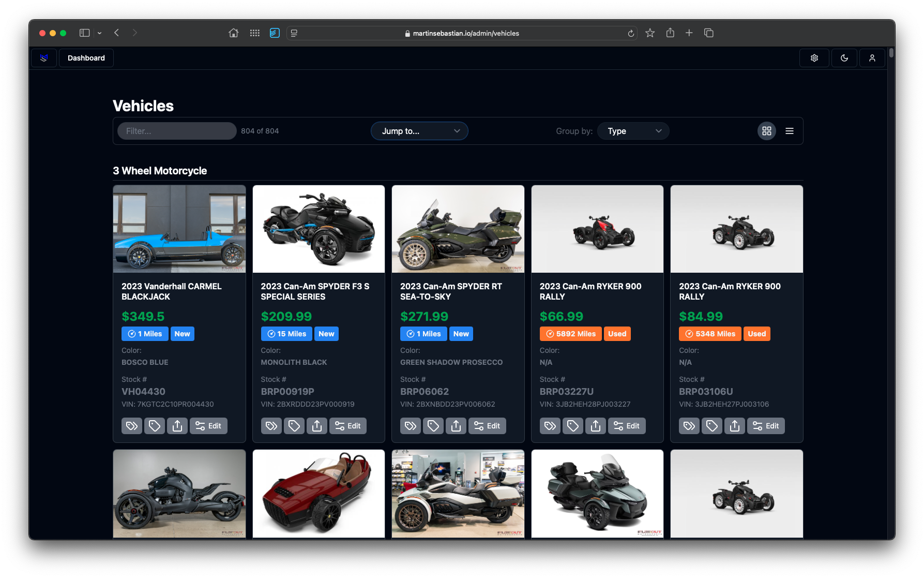Open the blue Vanderhall Carmel thumbnail

click(x=179, y=229)
